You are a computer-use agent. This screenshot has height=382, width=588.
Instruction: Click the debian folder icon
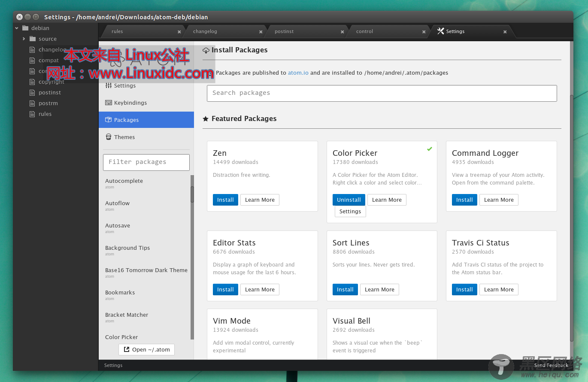(25, 28)
